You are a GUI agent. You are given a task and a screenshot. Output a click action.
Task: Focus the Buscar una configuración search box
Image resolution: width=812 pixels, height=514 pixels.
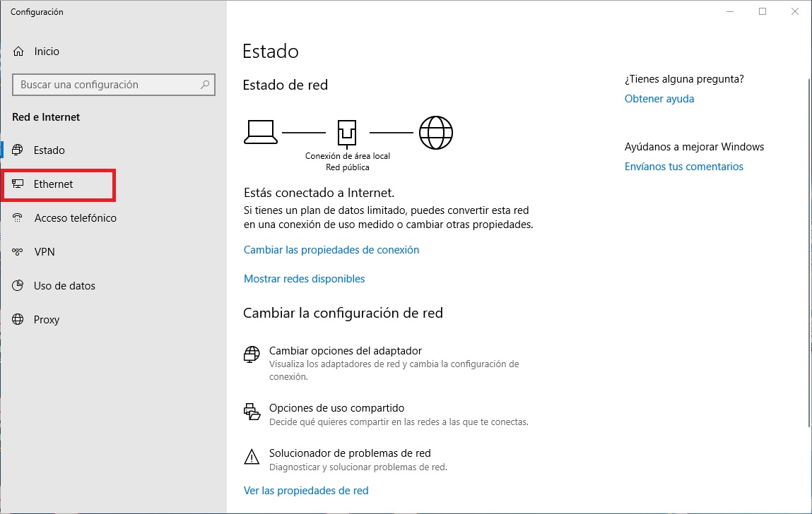tap(113, 85)
